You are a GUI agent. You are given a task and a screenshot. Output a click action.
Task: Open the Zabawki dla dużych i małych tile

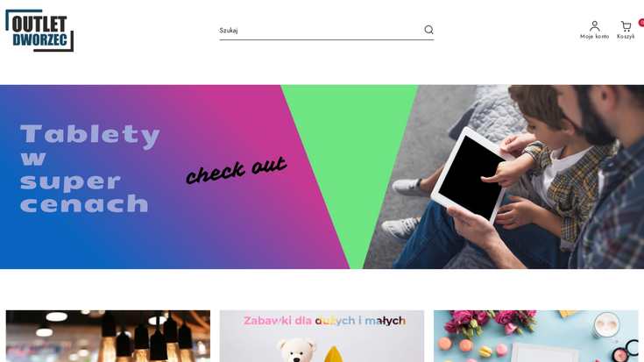[x=322, y=336]
